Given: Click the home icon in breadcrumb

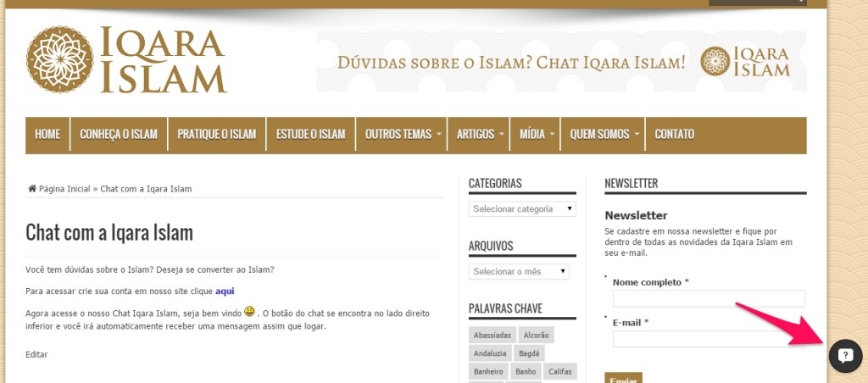Looking at the screenshot, I should click(x=32, y=188).
